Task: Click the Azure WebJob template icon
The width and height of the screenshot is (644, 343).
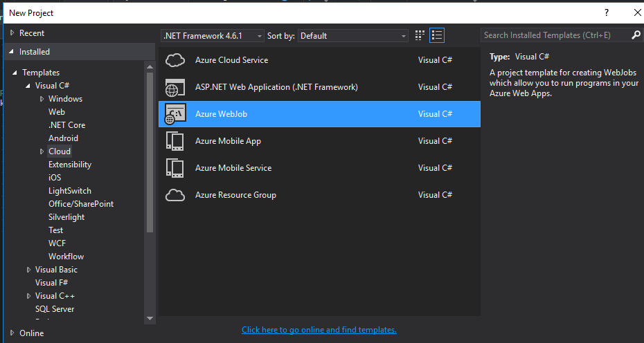Action: pyautogui.click(x=175, y=114)
